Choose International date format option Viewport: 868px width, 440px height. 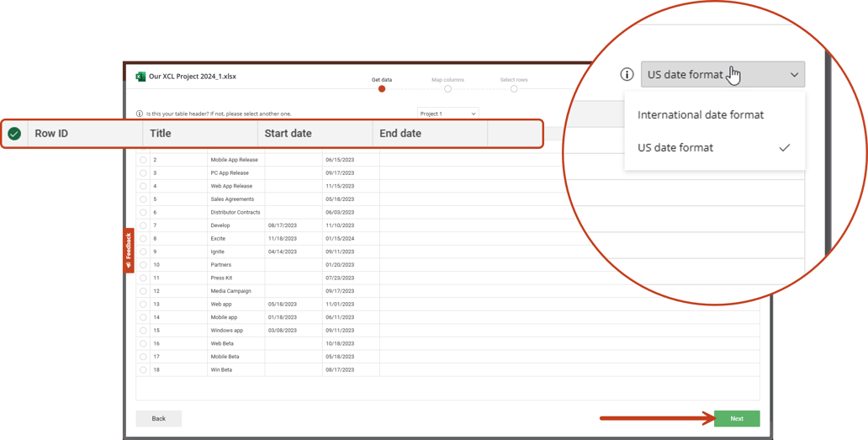[701, 115]
